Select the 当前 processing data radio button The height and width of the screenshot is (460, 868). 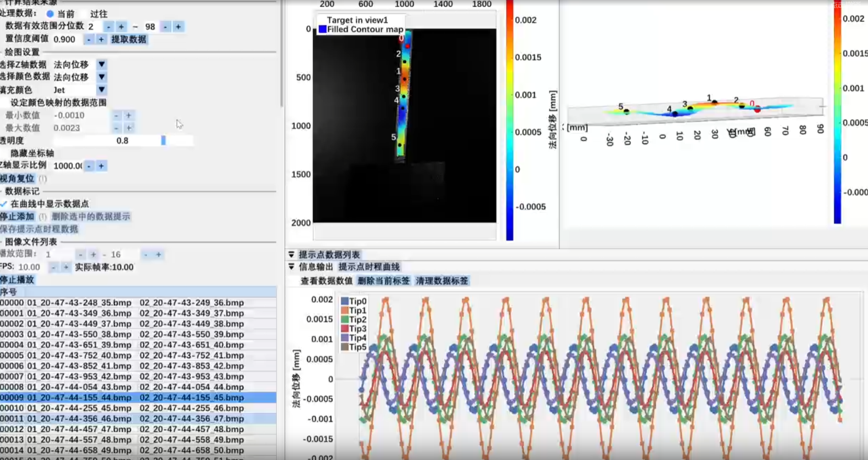pyautogui.click(x=50, y=14)
